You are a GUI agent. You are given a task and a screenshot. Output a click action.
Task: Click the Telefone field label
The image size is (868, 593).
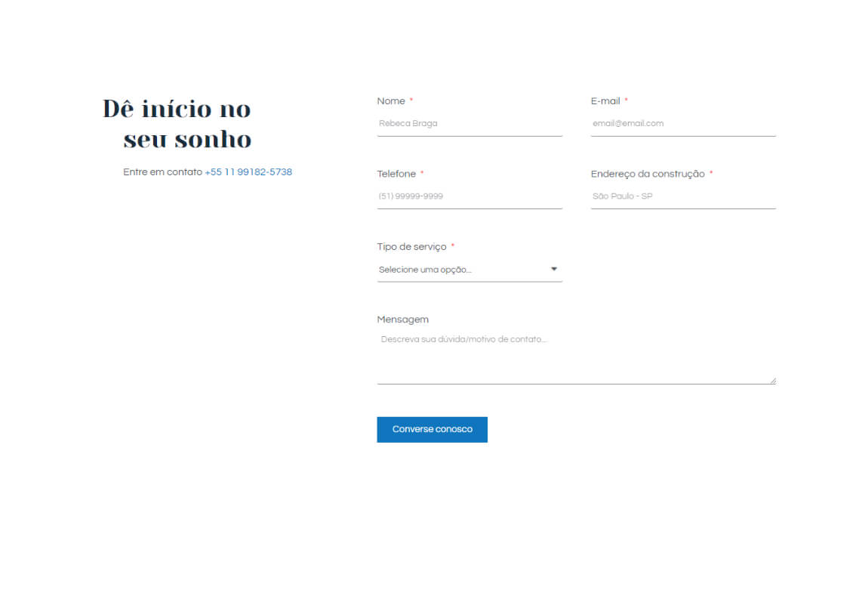click(x=396, y=175)
